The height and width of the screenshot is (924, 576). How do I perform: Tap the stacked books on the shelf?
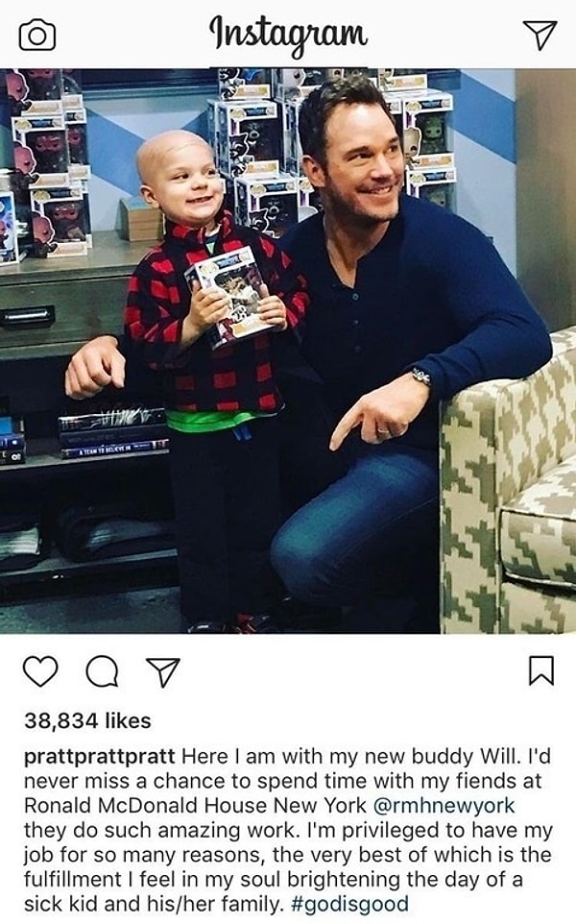pyautogui.click(x=113, y=433)
